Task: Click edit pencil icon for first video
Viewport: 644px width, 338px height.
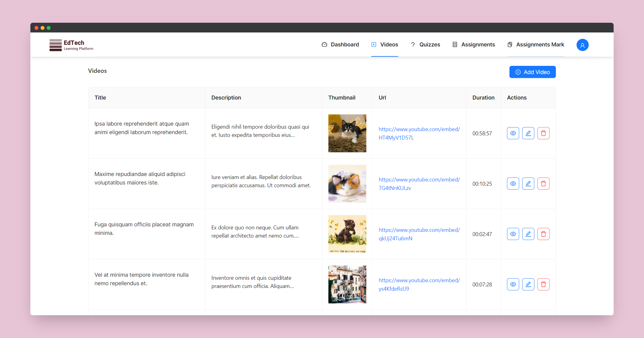Action: [x=528, y=133]
